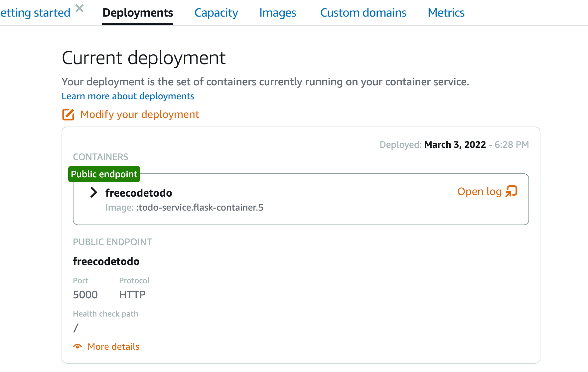
Task: Close the Getting started tab with X
Action: [x=79, y=8]
